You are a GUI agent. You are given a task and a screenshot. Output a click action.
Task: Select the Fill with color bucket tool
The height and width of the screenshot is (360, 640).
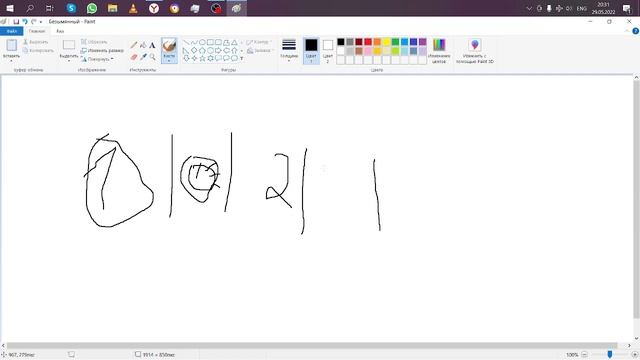[143, 45]
